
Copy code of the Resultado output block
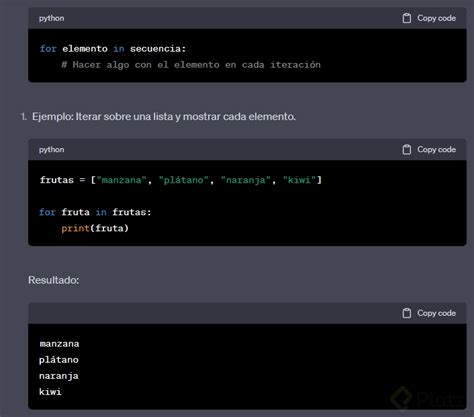[429, 313]
